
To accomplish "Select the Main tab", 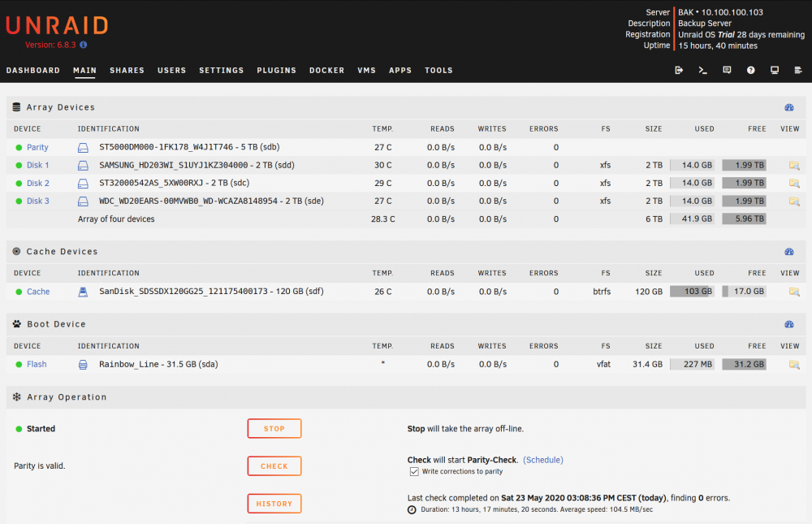I will [85, 71].
